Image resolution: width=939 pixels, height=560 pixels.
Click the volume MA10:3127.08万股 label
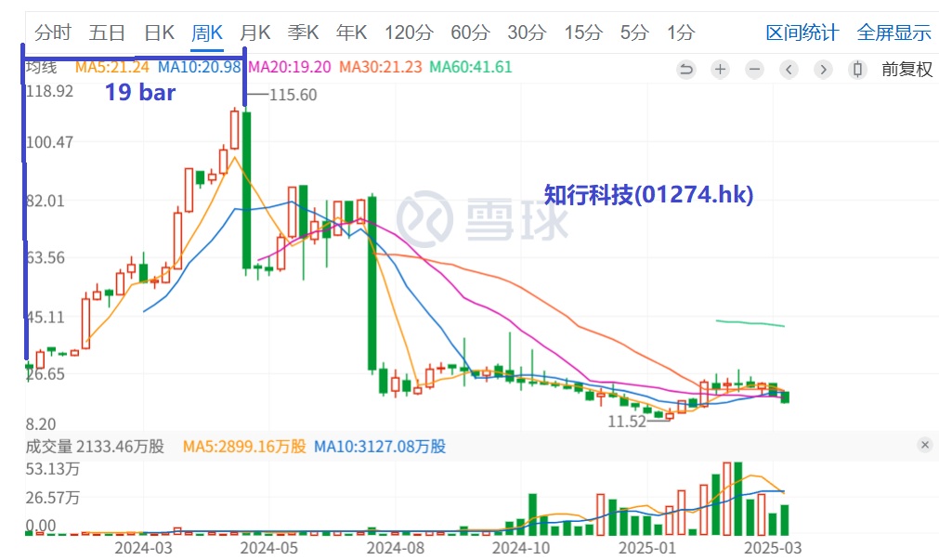pyautogui.click(x=380, y=447)
